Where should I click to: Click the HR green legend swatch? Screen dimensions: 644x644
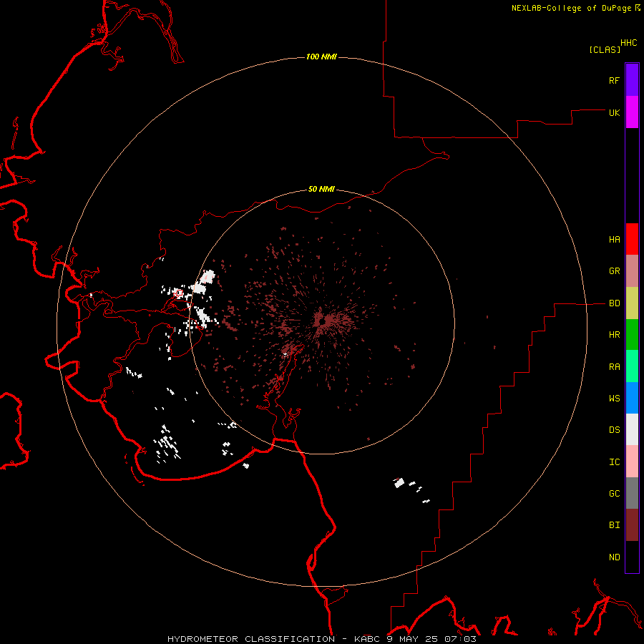click(632, 335)
